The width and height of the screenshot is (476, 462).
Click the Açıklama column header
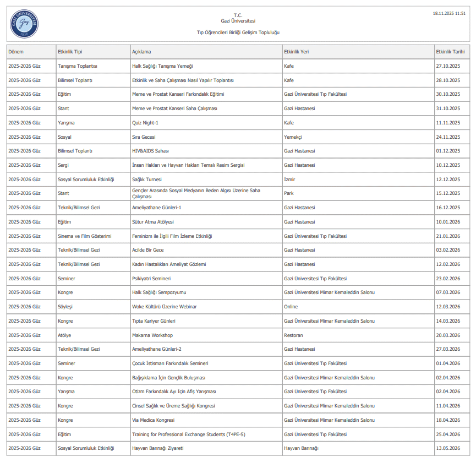coord(141,52)
